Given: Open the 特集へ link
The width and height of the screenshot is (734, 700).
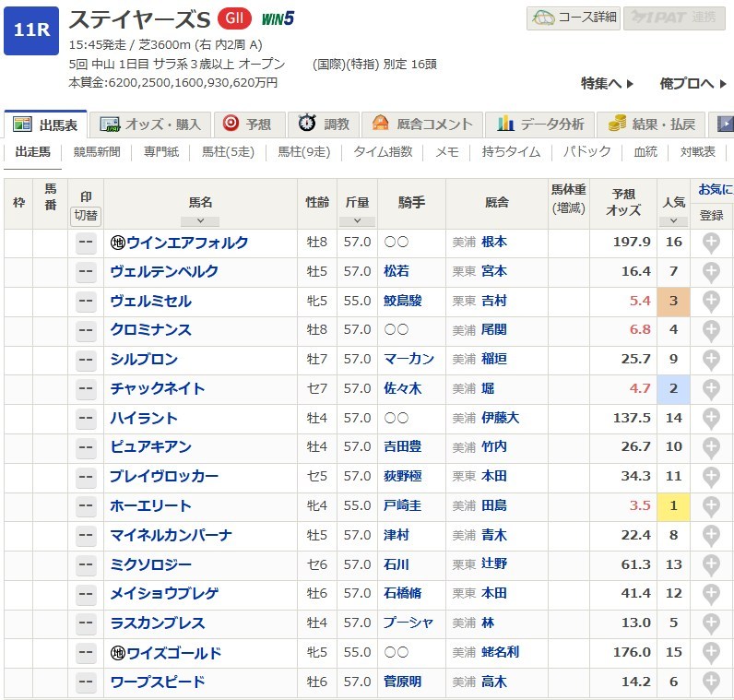Looking at the screenshot, I should pos(607,83).
